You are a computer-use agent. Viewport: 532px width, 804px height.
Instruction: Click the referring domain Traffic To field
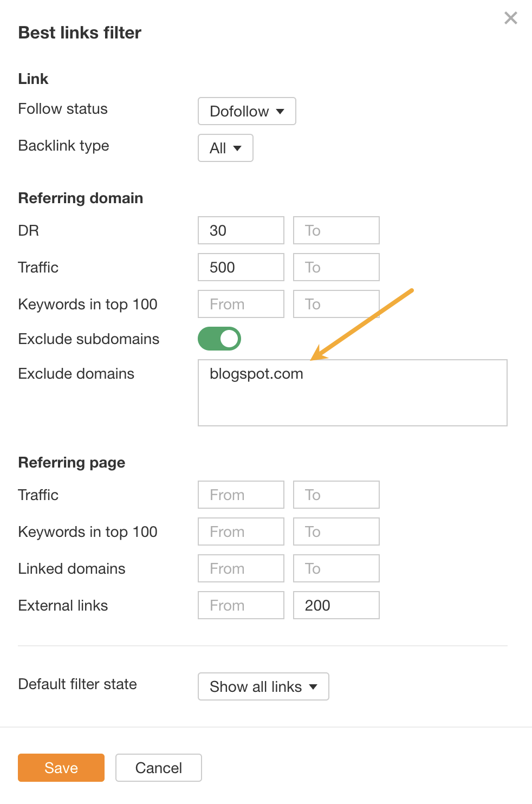336,267
